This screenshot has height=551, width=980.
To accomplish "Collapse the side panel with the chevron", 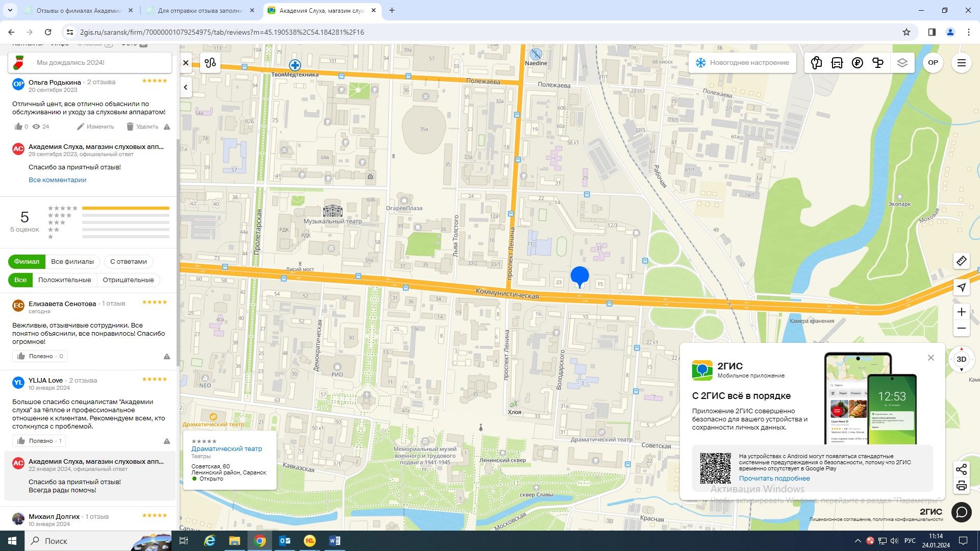I will [x=186, y=87].
